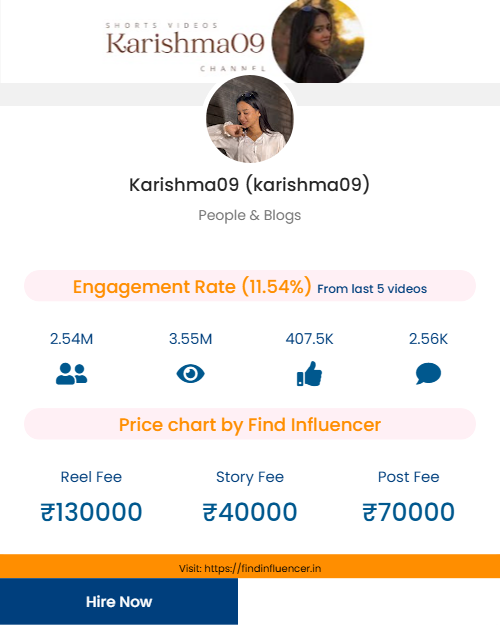Click the 'From last 5 videos' text
Screen dimensions: 500x625
point(372,289)
